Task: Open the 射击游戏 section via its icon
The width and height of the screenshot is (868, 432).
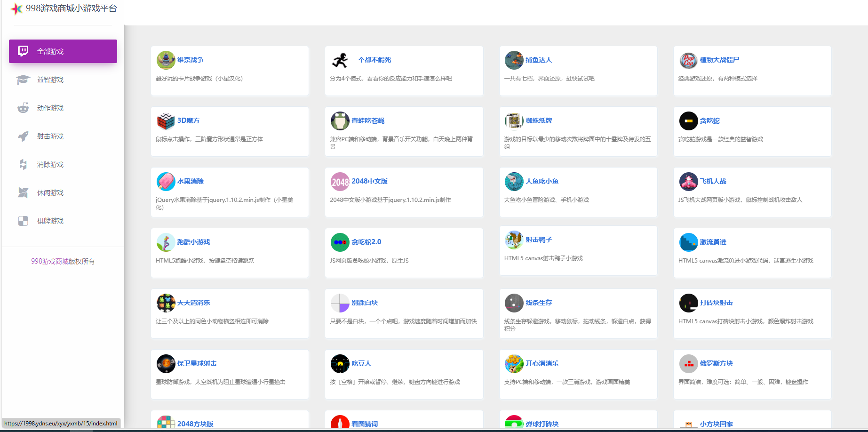Action: pos(23,136)
